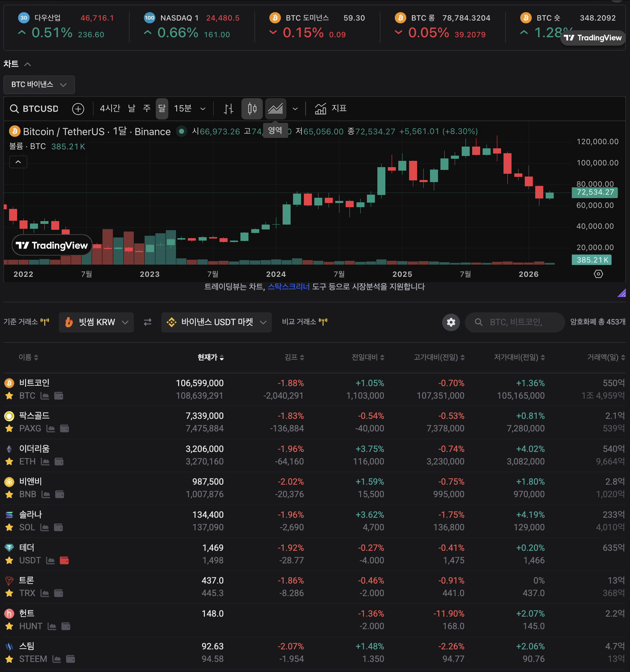Open the ticker tape TradingView badge
Image resolution: width=630 pixels, height=672 pixels.
(593, 38)
